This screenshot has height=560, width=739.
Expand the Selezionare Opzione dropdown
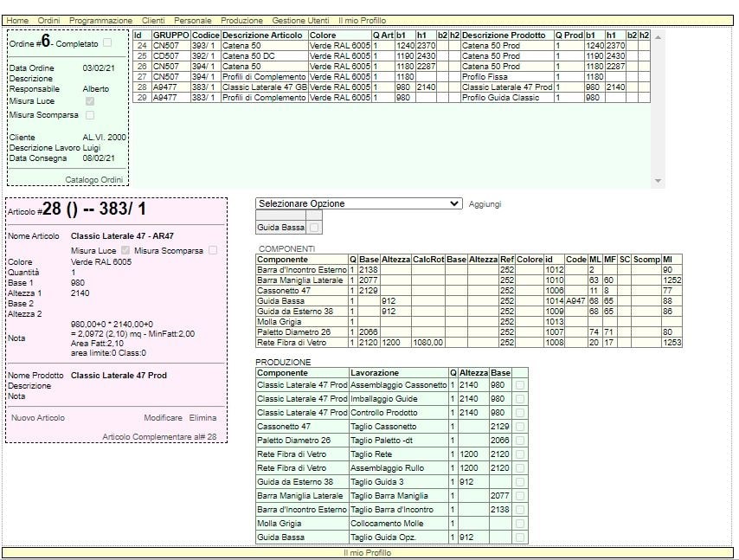pyautogui.click(x=359, y=203)
